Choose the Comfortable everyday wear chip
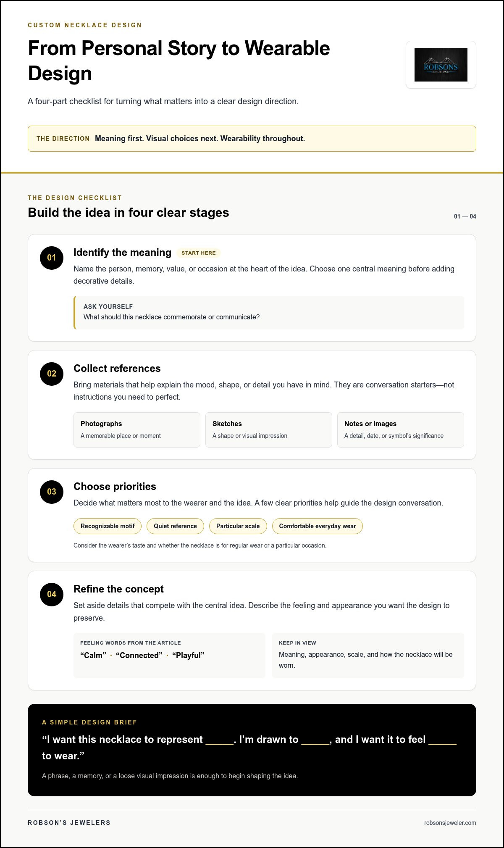Image resolution: width=504 pixels, height=848 pixels. point(318,526)
